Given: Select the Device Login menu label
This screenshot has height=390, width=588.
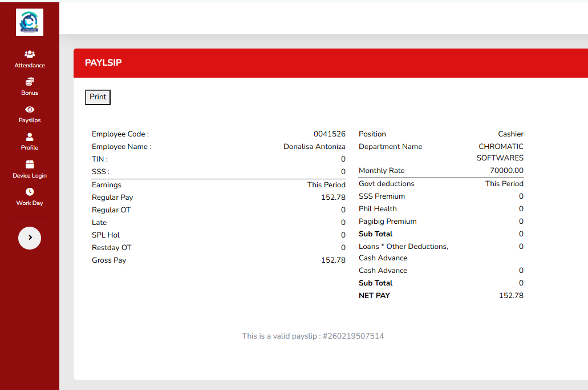Looking at the screenshot, I should click(x=30, y=175).
